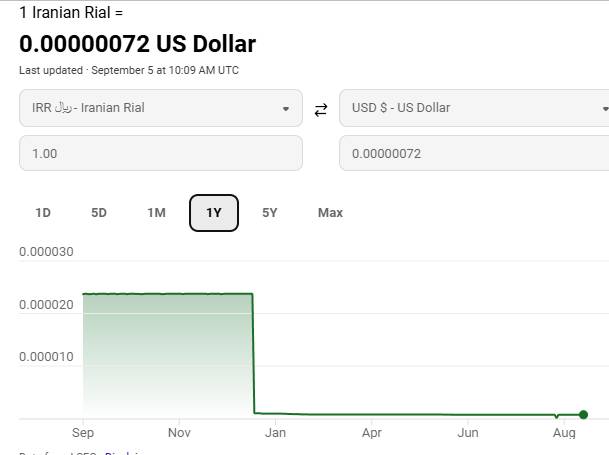Image resolution: width=609 pixels, height=455 pixels.
Task: Click the arrow at the US Dollar selector edge
Action: [x=605, y=109]
